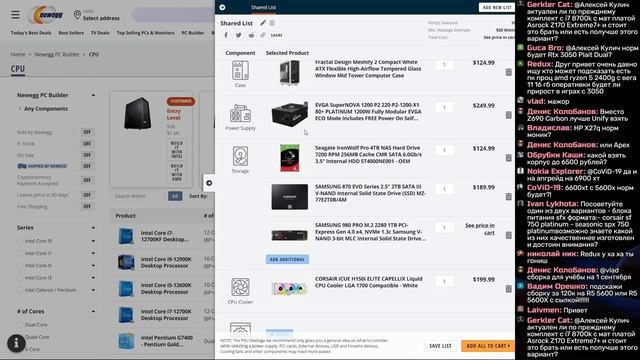This screenshot has height=360, width=640.
Task: Open the Home breadcrumb link
Action: (18, 54)
